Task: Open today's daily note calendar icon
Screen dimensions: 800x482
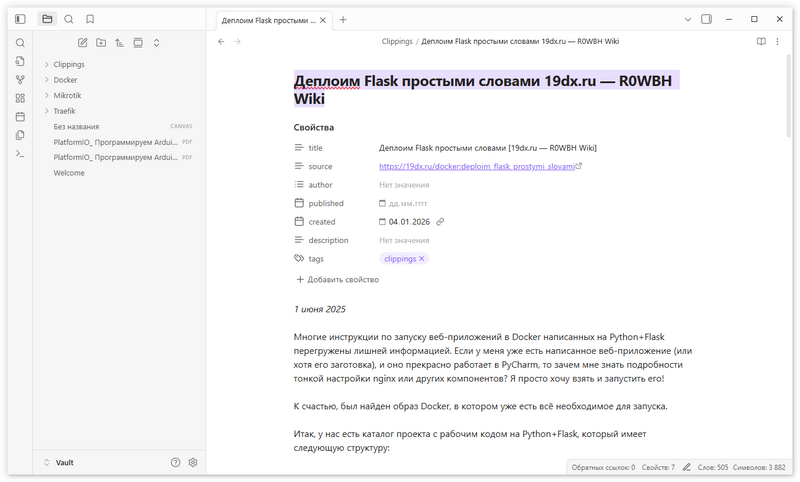Action: tap(20, 117)
